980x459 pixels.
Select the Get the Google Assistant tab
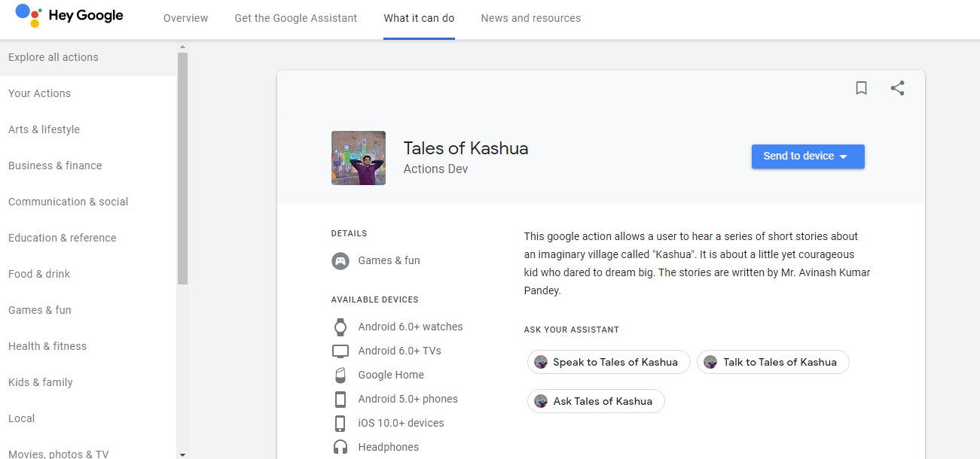coord(296,18)
